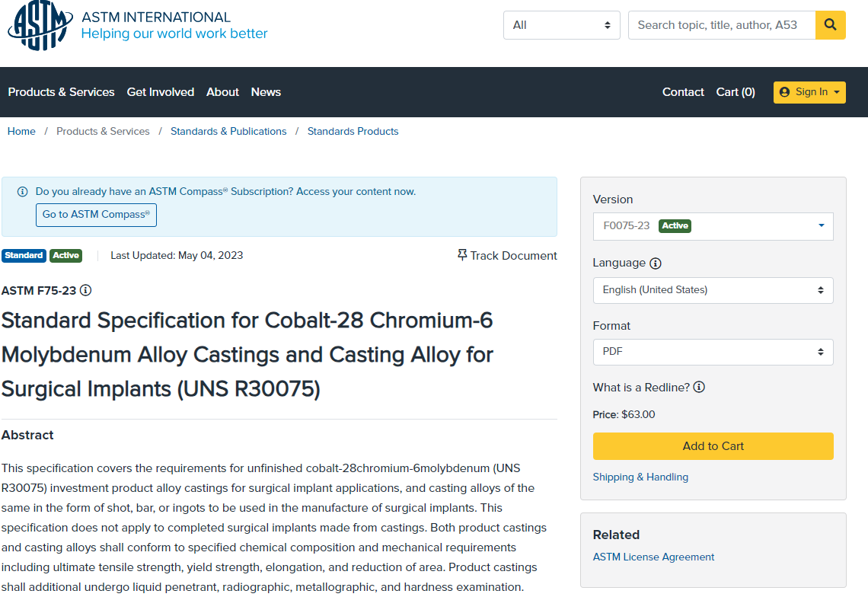
Task: Open the About menu
Action: tap(222, 92)
